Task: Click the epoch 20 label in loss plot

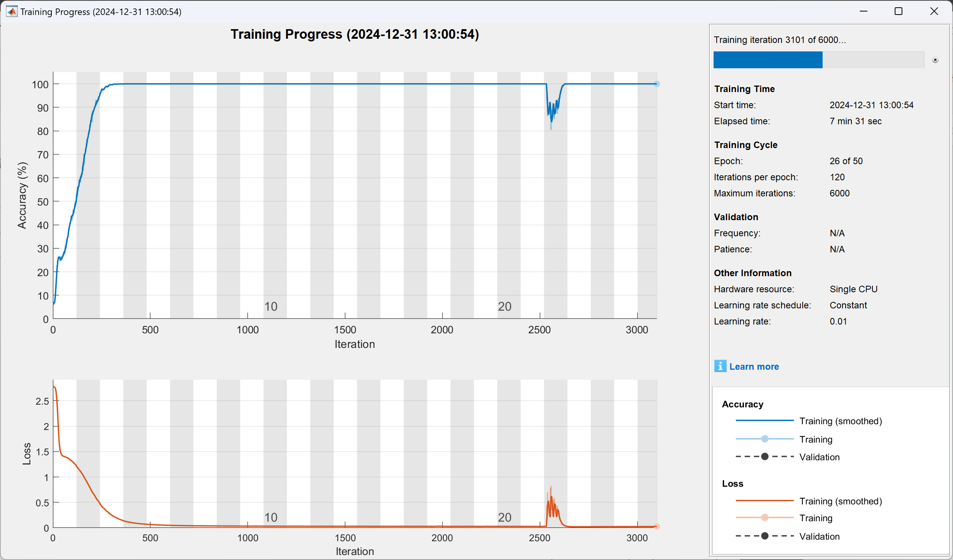Action: [504, 517]
